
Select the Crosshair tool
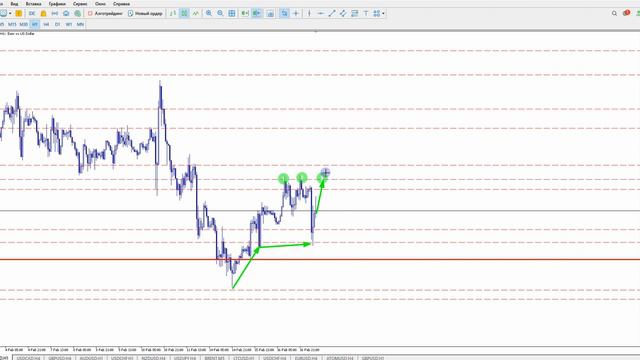click(296, 13)
